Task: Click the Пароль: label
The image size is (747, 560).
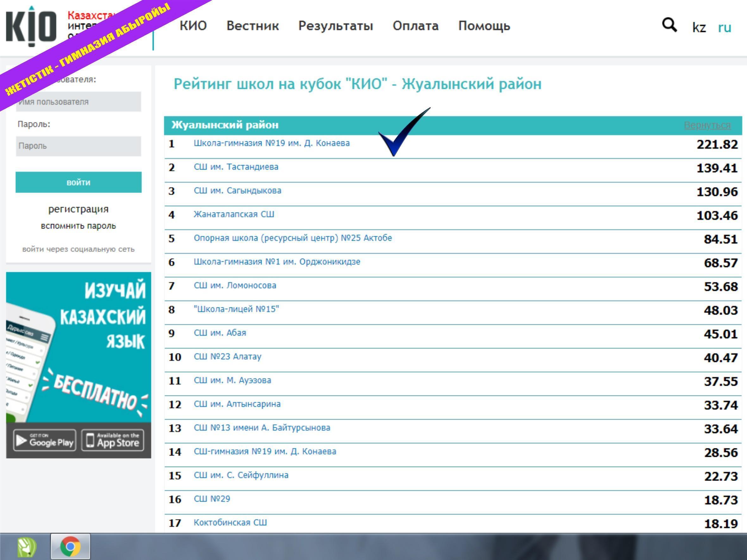Action: pos(34,124)
